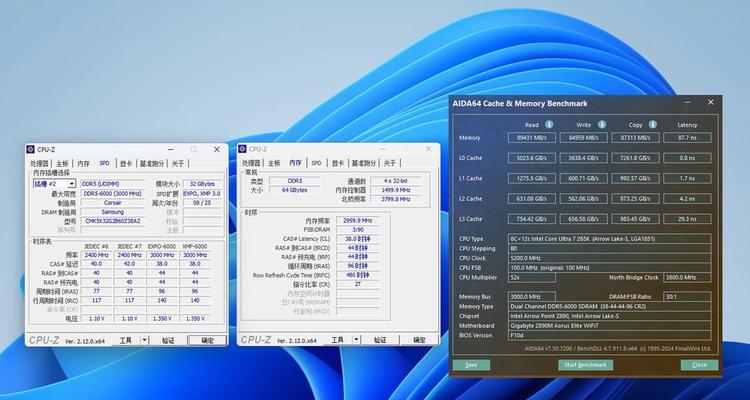
Task: Select the Memory read value 89431 MB/s
Action: [532, 138]
